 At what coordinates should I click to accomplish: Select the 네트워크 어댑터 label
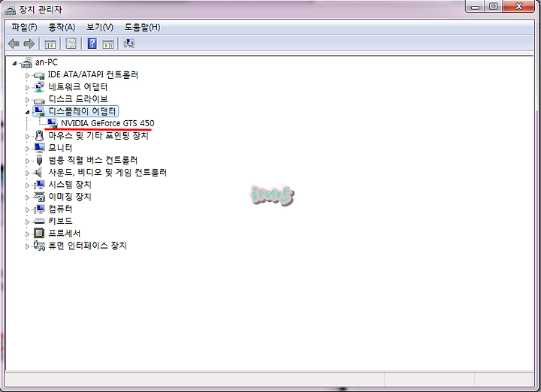pyautogui.click(x=78, y=86)
